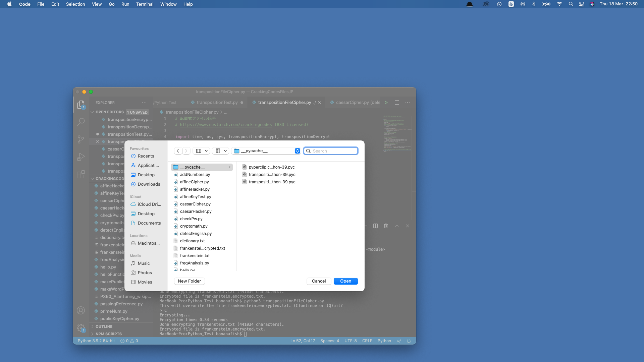Expand the OUTLINE section
This screenshot has width=644, height=362.
92,326
